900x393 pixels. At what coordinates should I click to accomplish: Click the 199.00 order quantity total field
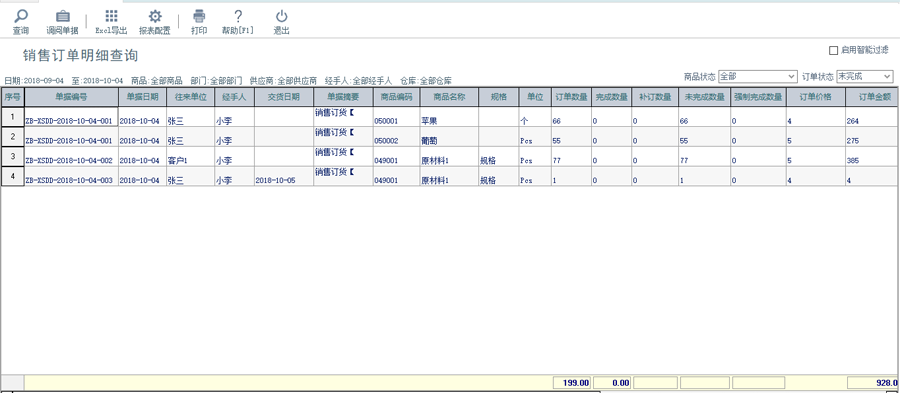pos(572,383)
